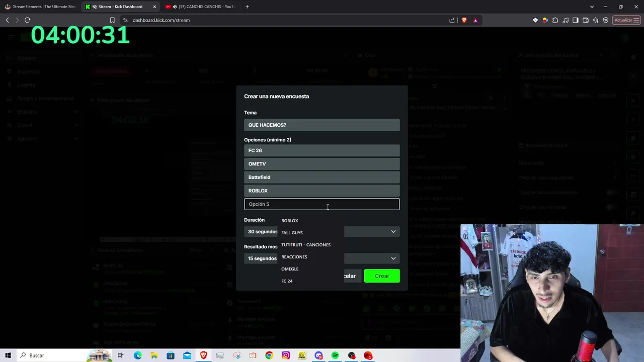Edit the Tema field QUE HACEMOS?

(322, 125)
